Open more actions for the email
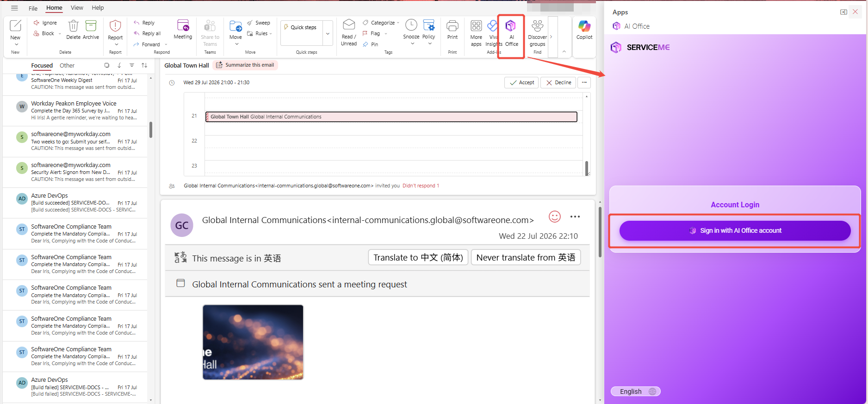This screenshot has height=404, width=868. [x=575, y=217]
